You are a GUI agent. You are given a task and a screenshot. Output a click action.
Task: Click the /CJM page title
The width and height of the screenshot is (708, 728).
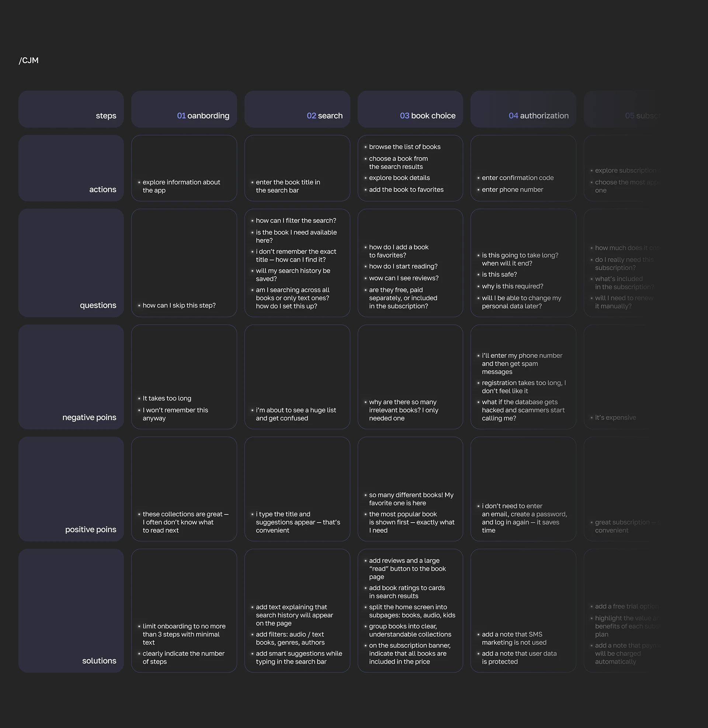click(x=29, y=60)
